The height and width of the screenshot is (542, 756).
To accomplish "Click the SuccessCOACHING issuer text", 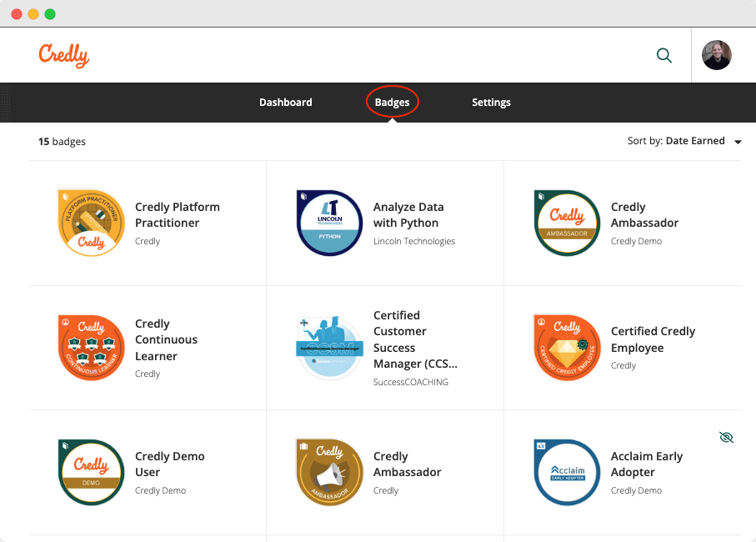I will tap(411, 382).
